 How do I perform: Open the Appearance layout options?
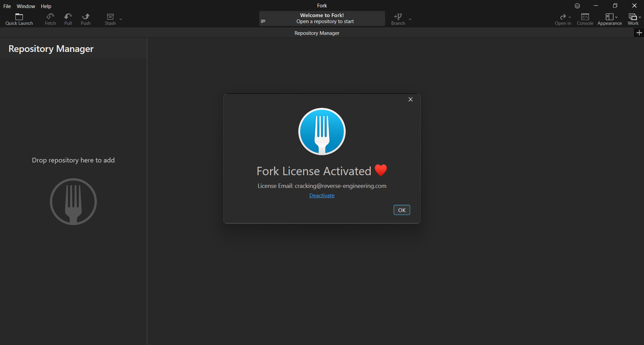coord(609,19)
